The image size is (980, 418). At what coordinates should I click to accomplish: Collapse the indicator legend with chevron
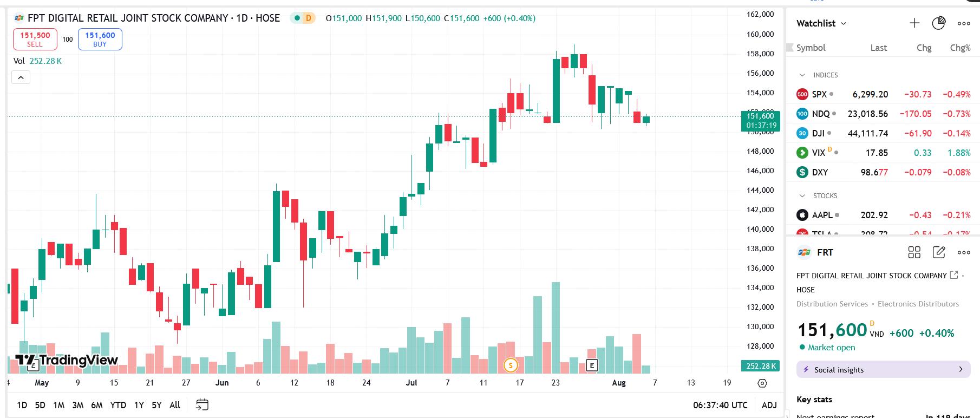tap(21, 77)
